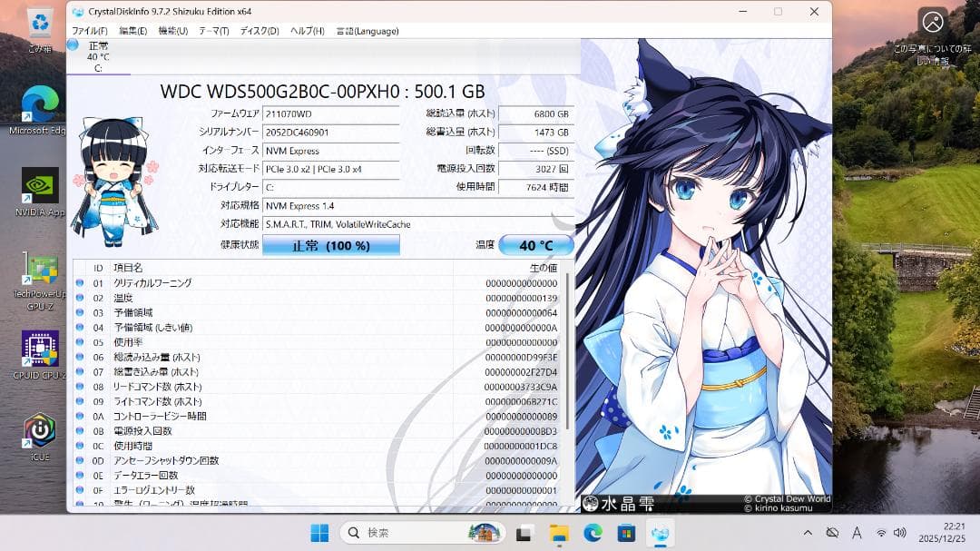Screen dimensions: 980x551
Task: Click File Explorer icon in taskbar
Action: [x=558, y=533]
